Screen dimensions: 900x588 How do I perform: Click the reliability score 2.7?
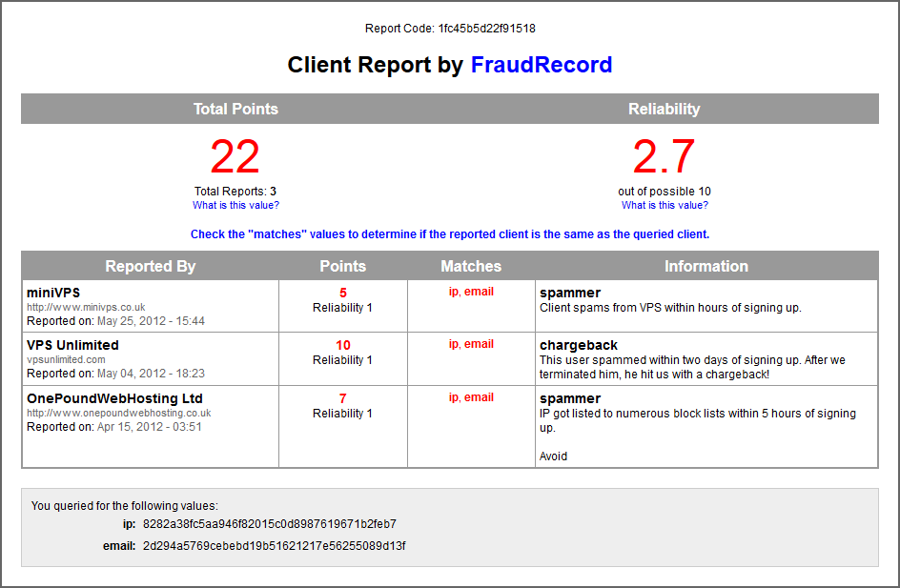[x=665, y=156]
